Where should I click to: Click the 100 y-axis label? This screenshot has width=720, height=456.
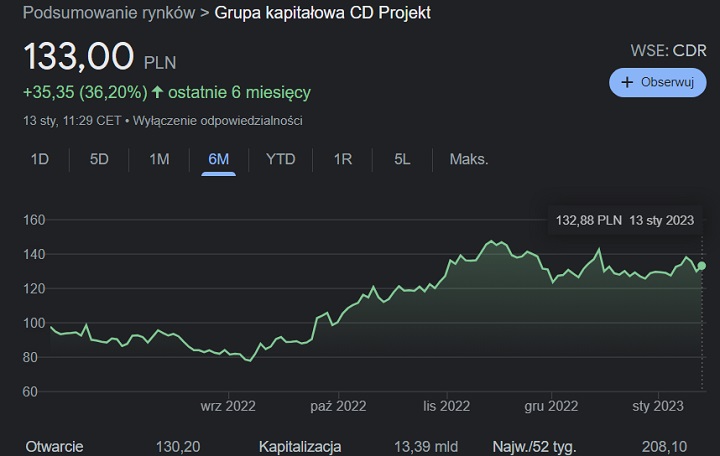click(34, 323)
